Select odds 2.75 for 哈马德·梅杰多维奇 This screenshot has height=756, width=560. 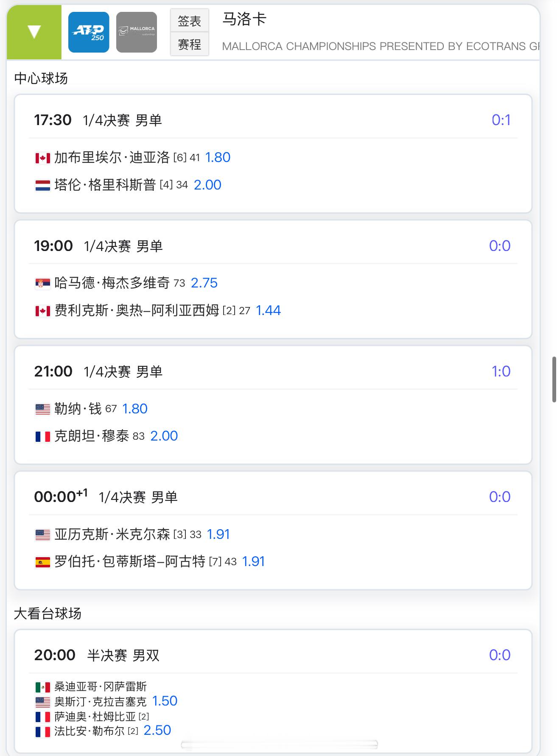(204, 283)
